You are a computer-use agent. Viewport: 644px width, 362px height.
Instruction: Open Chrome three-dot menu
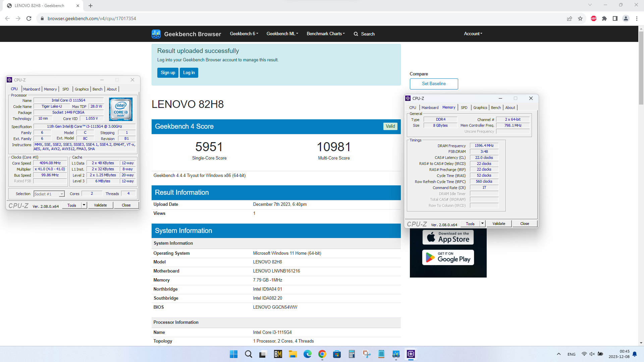tap(637, 18)
